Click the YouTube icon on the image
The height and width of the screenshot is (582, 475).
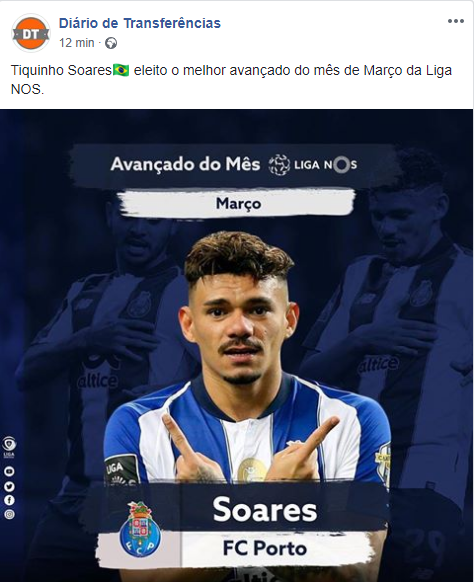click(9, 471)
